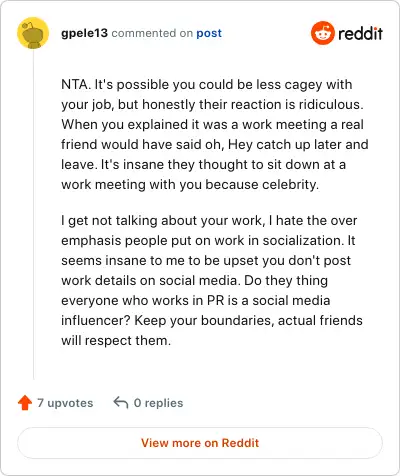Click the line starting "emphasis people put"
Viewport: 400px width, 476px height.
(x=208, y=241)
